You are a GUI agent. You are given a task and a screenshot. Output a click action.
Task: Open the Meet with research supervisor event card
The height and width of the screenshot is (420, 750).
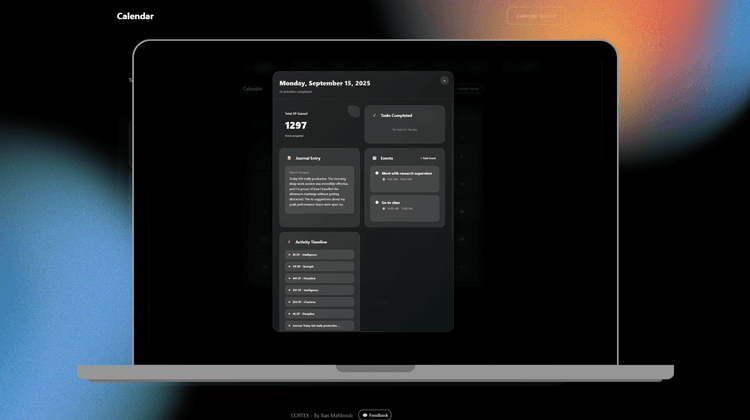pos(405,176)
